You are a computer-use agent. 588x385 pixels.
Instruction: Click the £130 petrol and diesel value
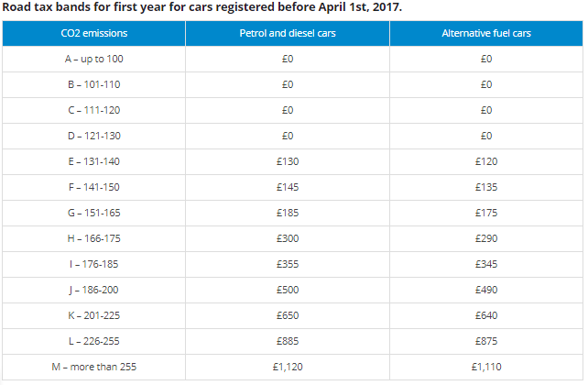point(288,161)
